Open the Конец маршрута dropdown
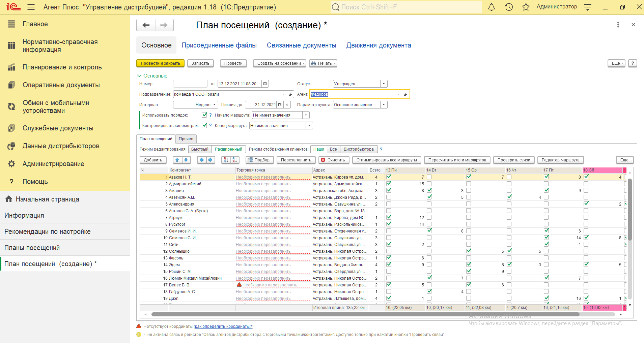 (309, 126)
